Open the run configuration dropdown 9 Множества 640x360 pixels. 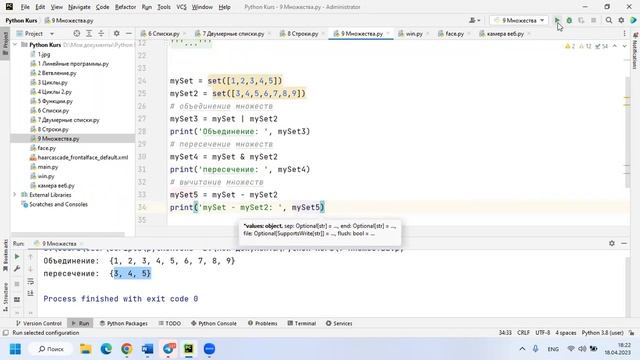[x=518, y=20]
